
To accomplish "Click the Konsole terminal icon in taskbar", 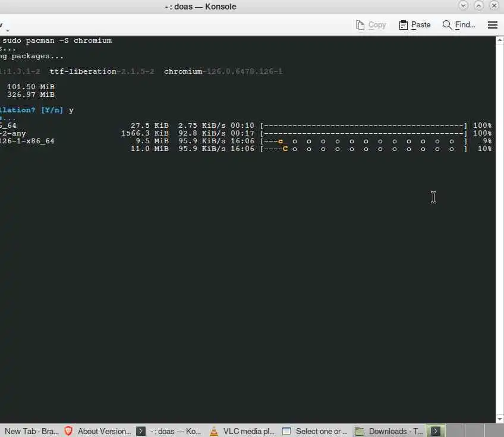I will click(141, 431).
